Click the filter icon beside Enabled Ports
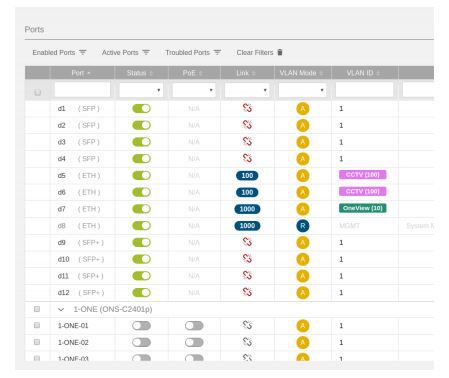This screenshot has height=378, width=449. pyautogui.click(x=83, y=52)
